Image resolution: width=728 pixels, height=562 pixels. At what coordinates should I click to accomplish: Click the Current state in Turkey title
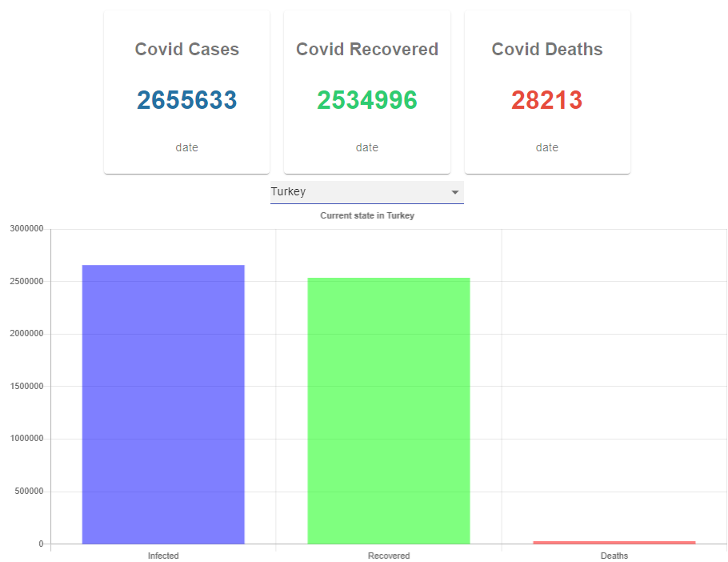point(367,215)
